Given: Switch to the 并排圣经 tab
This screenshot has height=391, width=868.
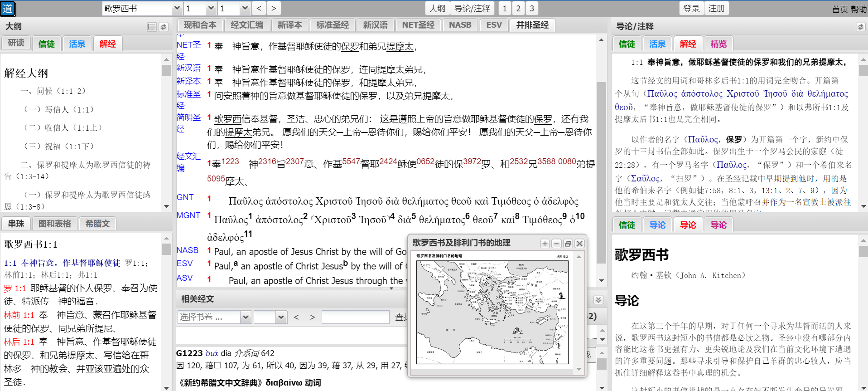Looking at the screenshot, I should 532,25.
